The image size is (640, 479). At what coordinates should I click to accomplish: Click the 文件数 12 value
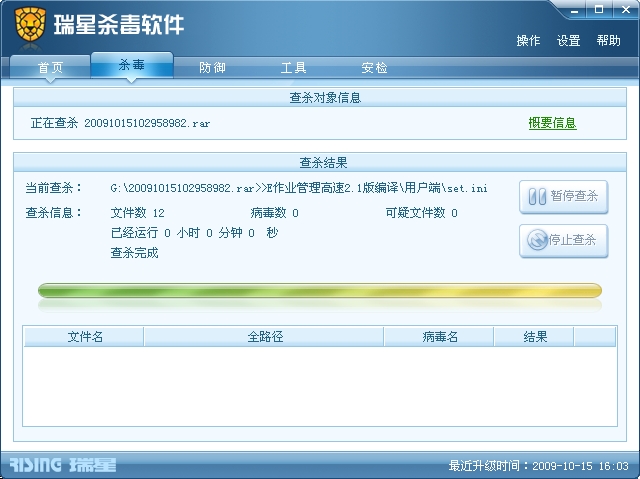(137, 213)
